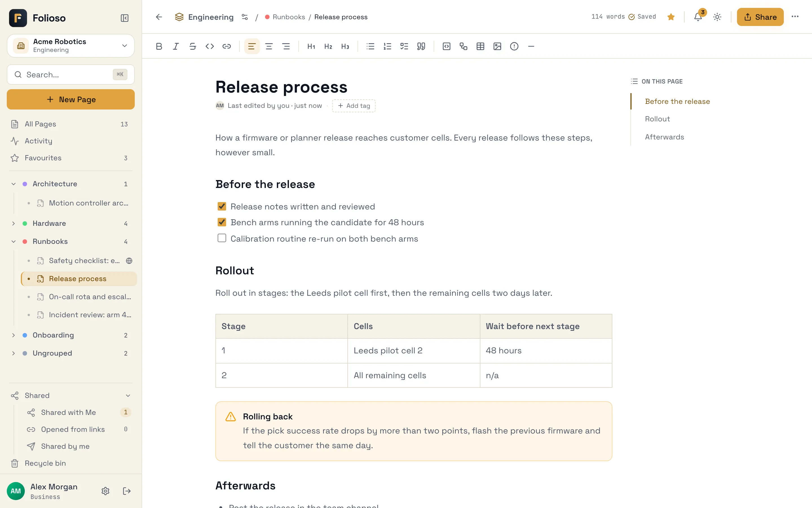Open All Pages in sidebar

pos(70,124)
